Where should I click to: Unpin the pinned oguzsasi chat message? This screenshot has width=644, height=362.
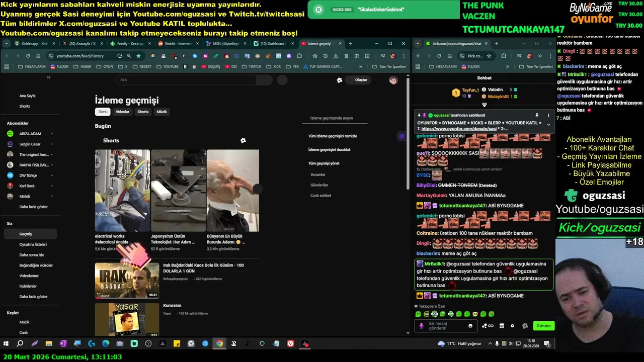537,115
